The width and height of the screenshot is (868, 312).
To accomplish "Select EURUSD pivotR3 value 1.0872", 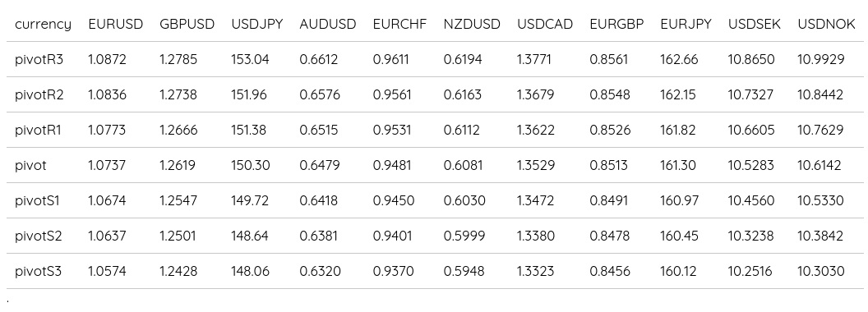I will click(x=108, y=59).
